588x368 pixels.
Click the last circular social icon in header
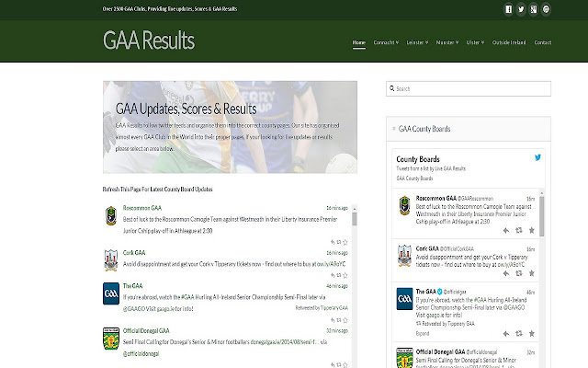coord(546,9)
